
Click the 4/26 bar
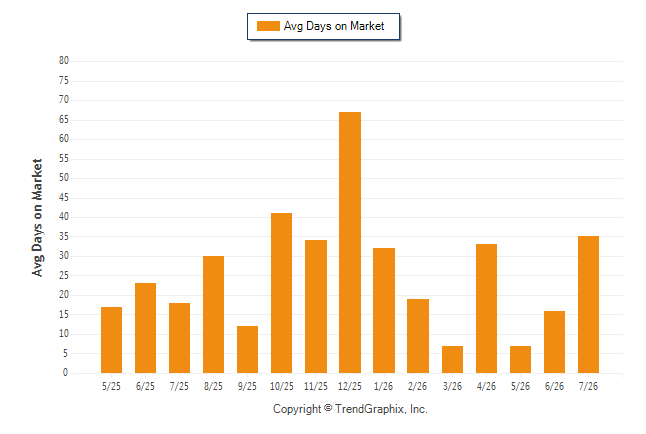pyautogui.click(x=486, y=309)
